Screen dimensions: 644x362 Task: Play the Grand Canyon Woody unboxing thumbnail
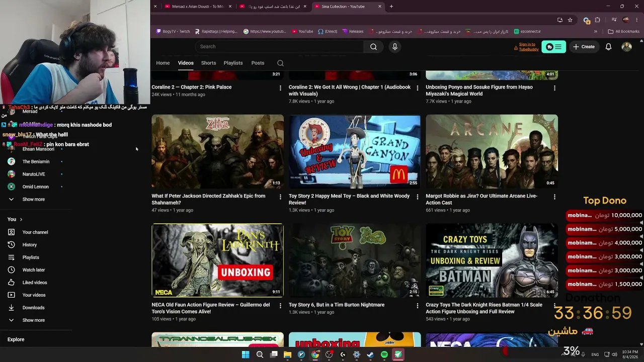pos(355,151)
